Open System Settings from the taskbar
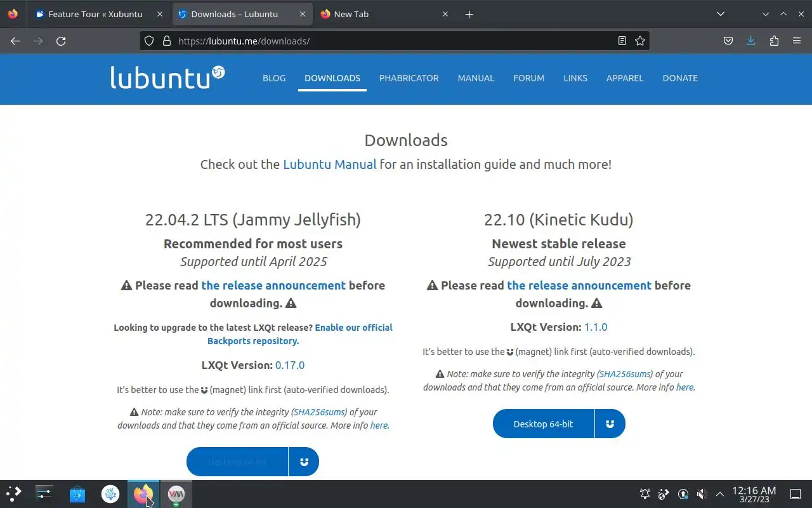 point(44,493)
